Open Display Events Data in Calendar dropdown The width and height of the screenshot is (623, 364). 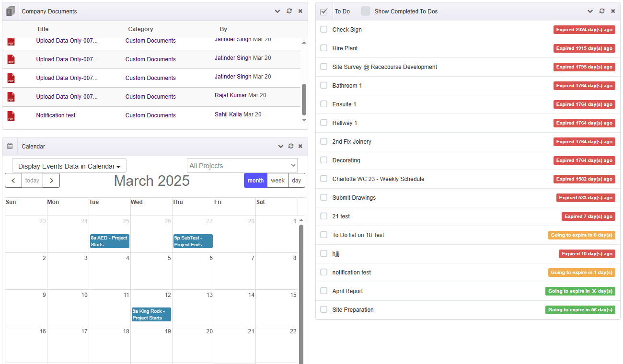(69, 166)
